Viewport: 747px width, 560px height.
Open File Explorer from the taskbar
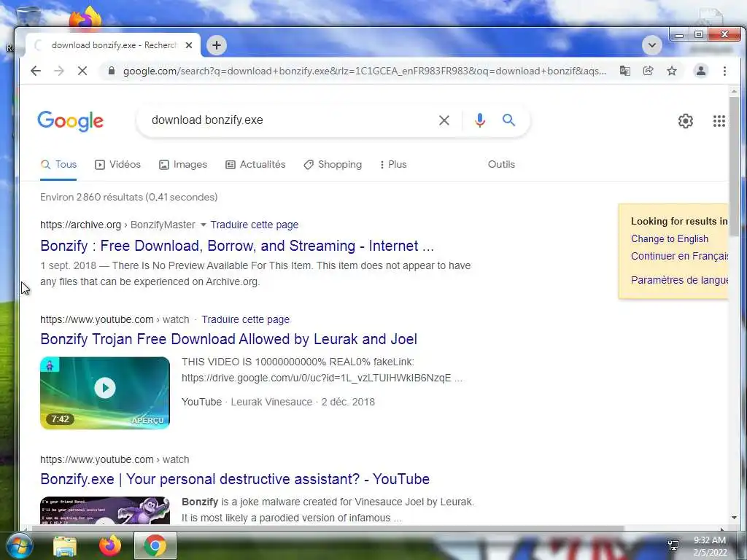click(65, 546)
